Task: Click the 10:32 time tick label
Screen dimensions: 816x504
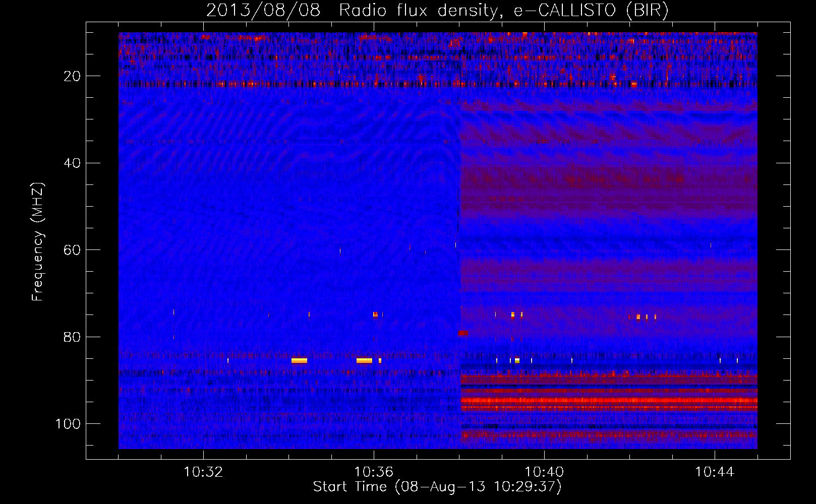Action: tap(203, 472)
